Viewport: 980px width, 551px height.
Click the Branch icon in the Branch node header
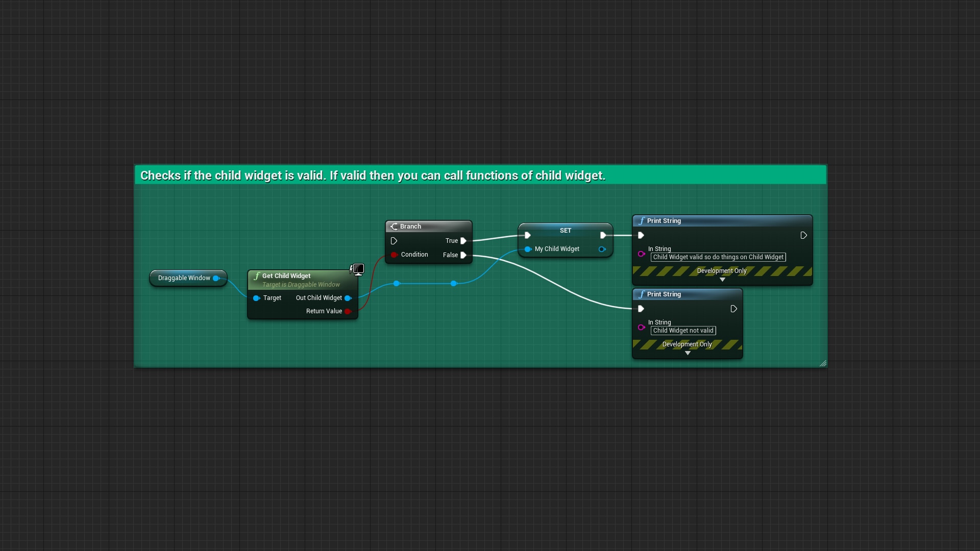[x=394, y=226]
